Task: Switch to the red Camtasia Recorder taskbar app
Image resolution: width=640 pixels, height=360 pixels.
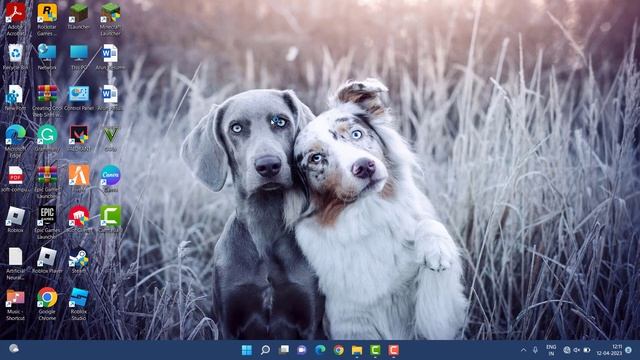Action: pyautogui.click(x=393, y=350)
